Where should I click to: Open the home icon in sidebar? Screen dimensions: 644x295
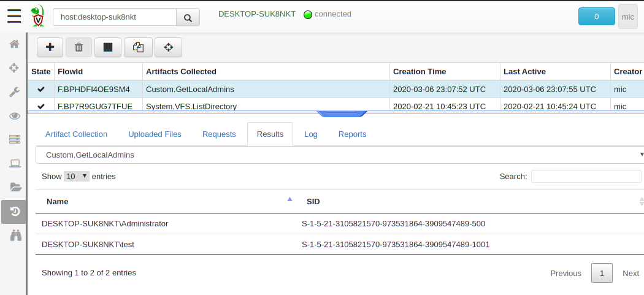(14, 44)
